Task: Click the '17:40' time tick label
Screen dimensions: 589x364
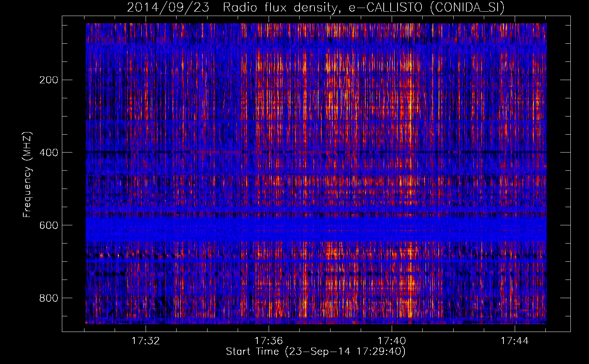Action: click(392, 341)
